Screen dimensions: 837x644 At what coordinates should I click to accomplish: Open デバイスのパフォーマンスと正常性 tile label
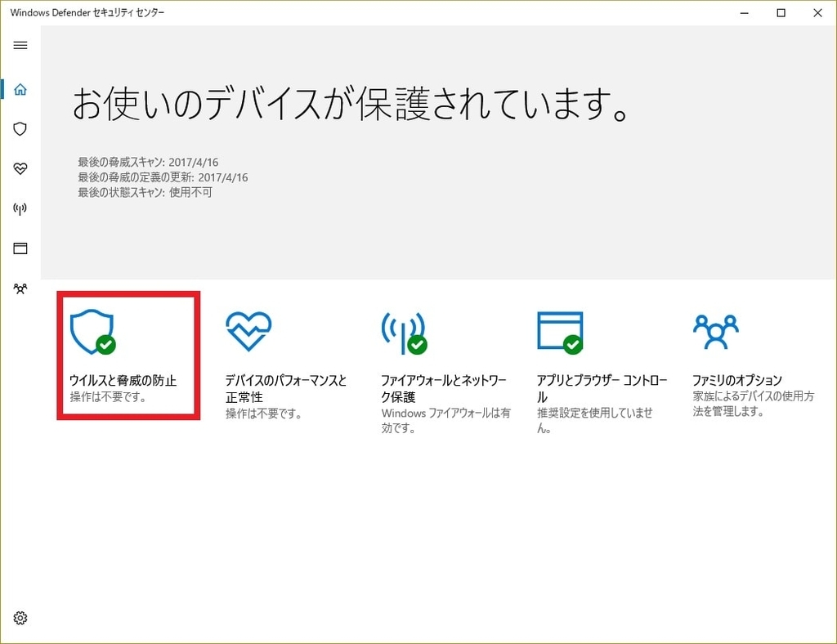(x=286, y=388)
